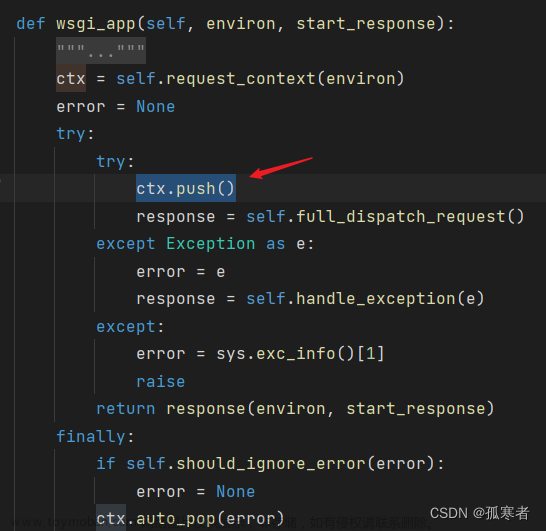Click the ctx.auto_pop(error) call
The width and height of the screenshot is (546, 531).
(190, 519)
